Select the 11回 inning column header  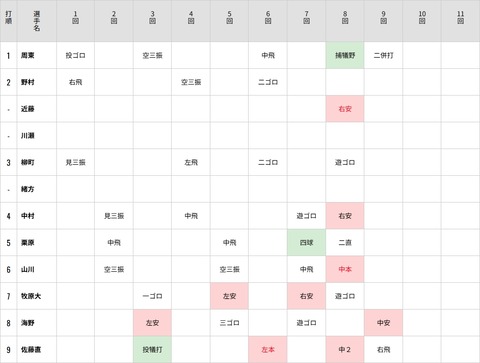tap(461, 17)
